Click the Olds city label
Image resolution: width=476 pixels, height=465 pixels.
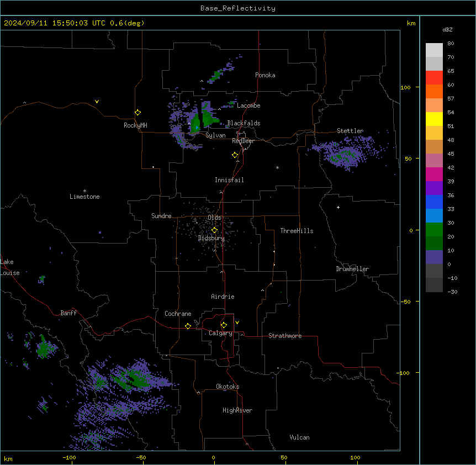(x=214, y=218)
